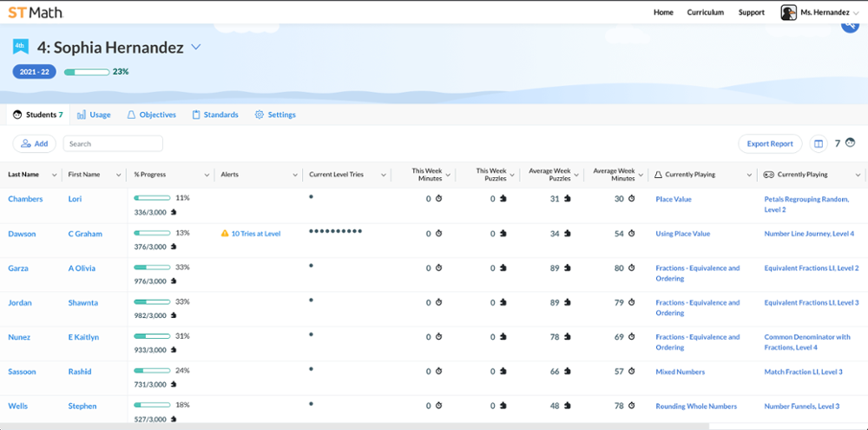Click the ST Math logo
The height and width of the screenshot is (430, 868).
click(x=36, y=12)
